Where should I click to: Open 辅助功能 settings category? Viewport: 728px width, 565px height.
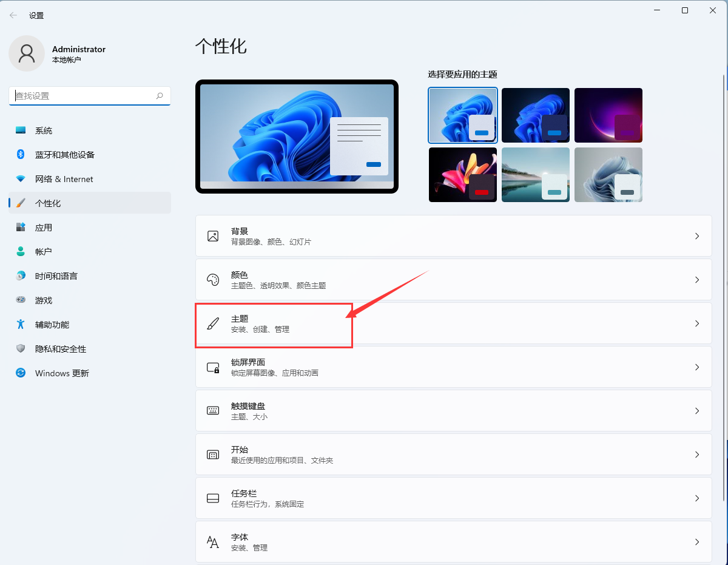(x=90, y=325)
